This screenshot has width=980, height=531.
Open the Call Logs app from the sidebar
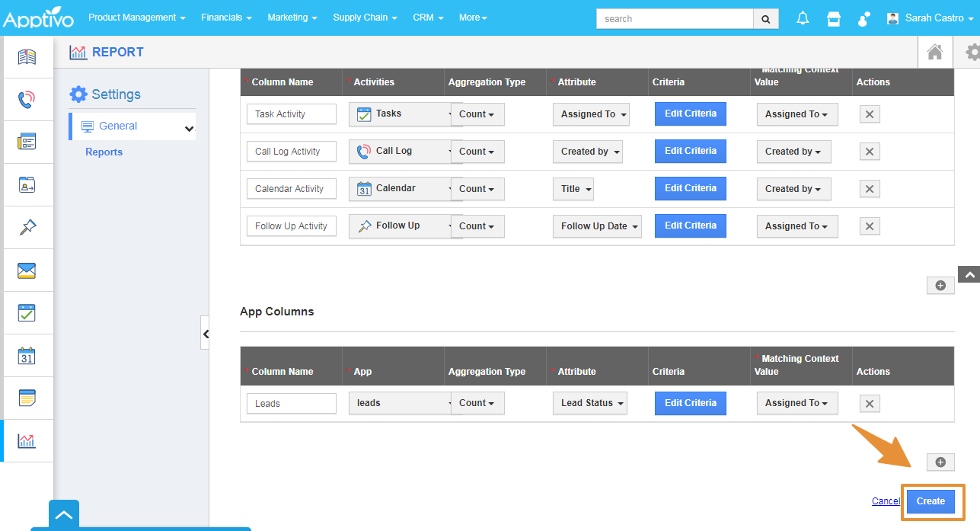coord(27,99)
